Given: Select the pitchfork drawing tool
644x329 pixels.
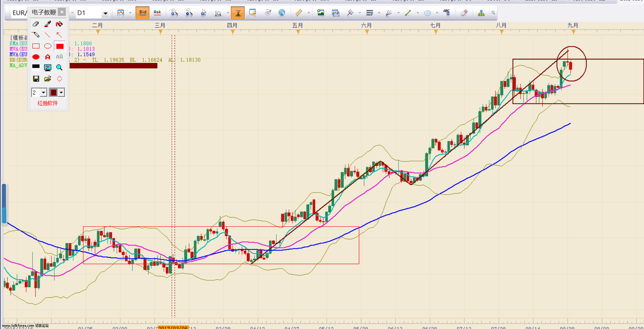Looking at the screenshot, I should click(350, 13).
